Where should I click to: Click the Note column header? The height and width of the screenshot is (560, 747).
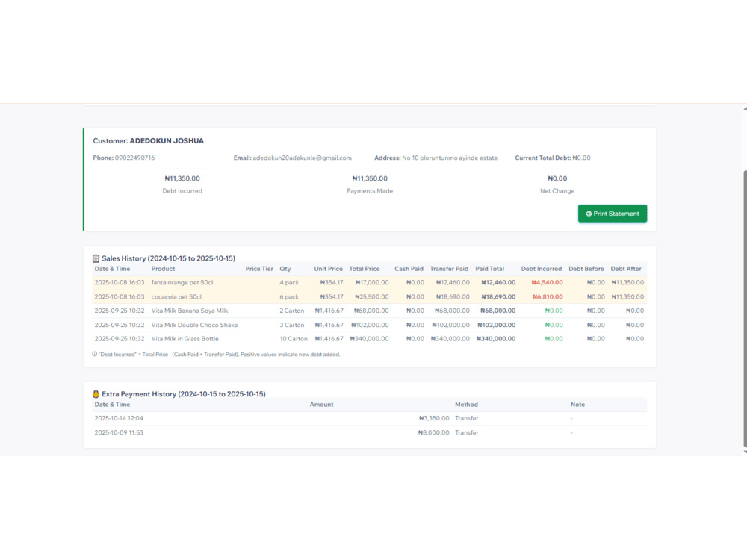(x=578, y=404)
